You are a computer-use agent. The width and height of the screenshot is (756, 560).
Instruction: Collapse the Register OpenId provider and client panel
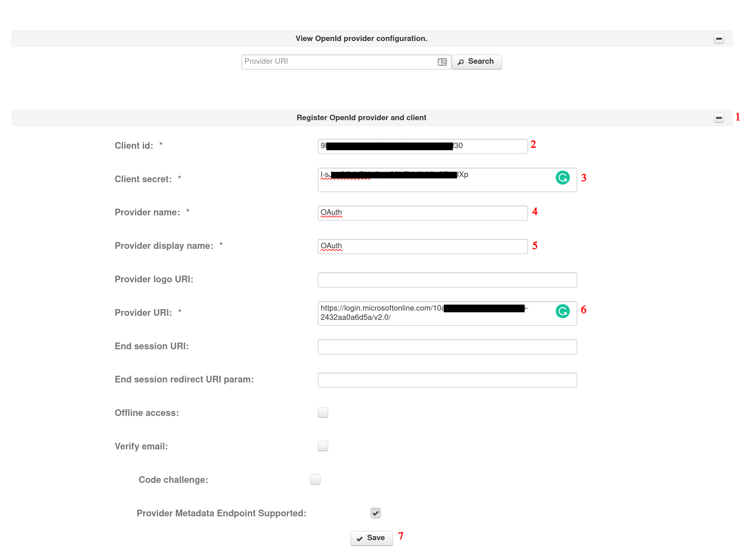click(719, 118)
